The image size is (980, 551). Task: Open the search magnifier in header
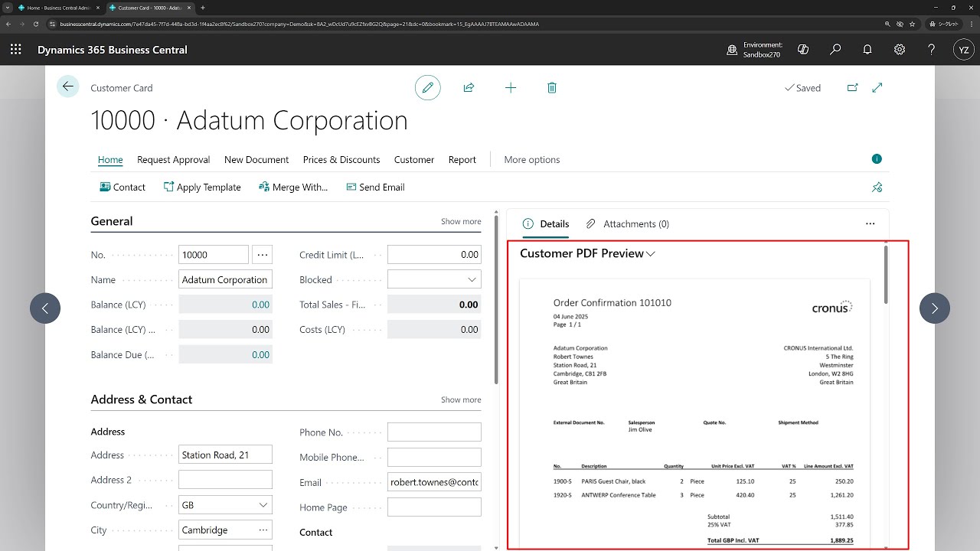coord(835,50)
